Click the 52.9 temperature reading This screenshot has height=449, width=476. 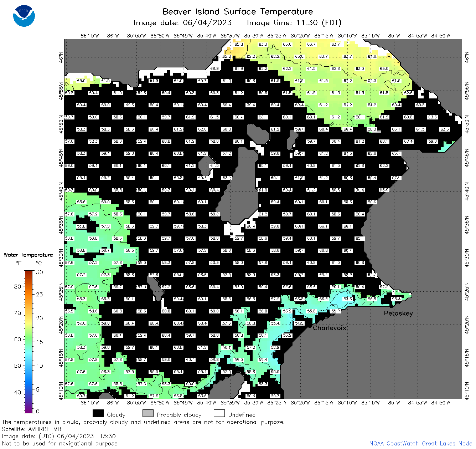pyautogui.click(x=275, y=347)
